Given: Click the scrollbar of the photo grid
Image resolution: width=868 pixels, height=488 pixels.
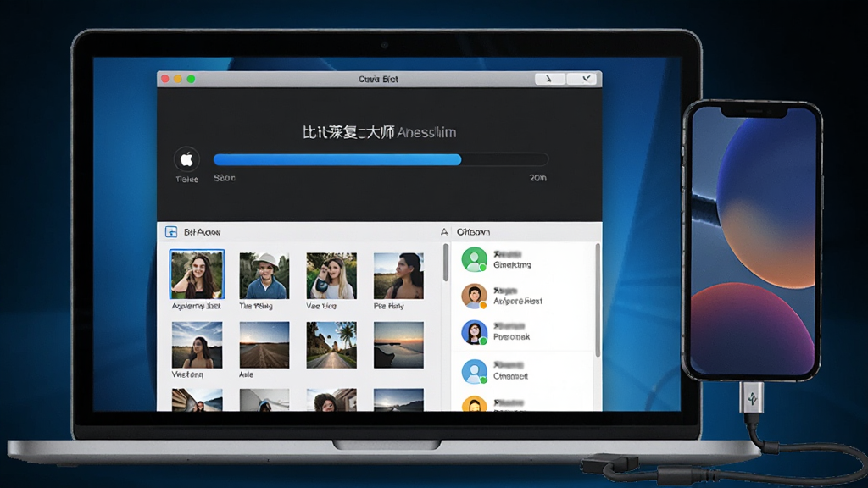Looking at the screenshot, I should (x=446, y=263).
